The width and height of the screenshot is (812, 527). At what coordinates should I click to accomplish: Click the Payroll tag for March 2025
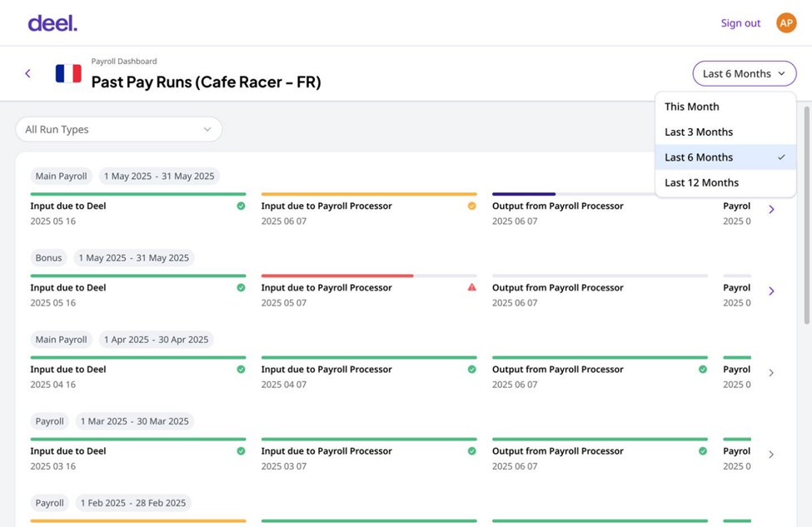coord(50,421)
